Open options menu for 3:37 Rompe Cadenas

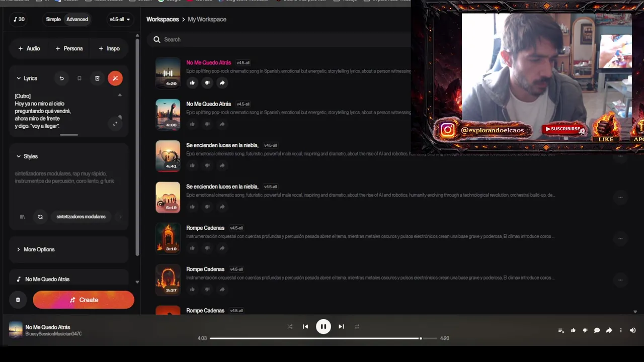(620, 280)
